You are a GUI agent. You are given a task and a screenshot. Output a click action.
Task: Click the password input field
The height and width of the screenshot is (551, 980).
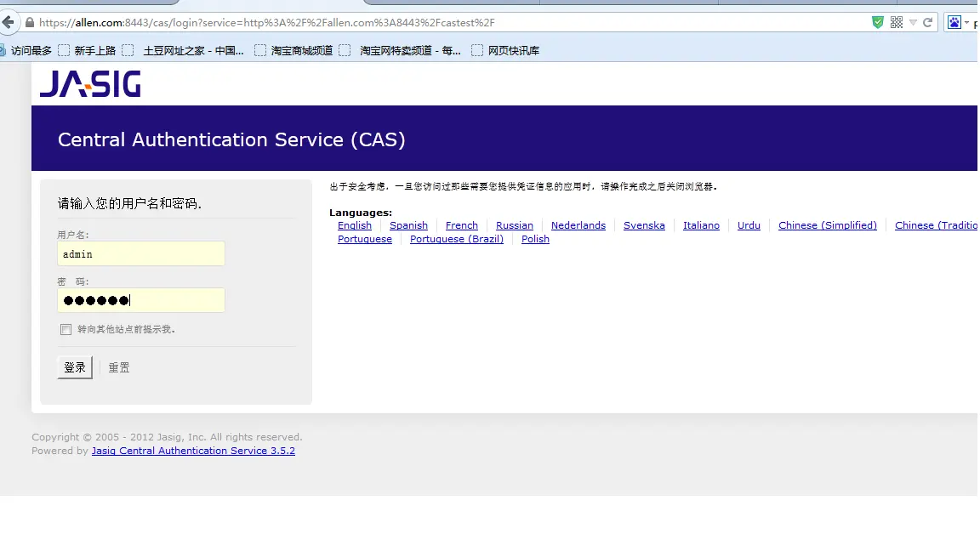(141, 300)
